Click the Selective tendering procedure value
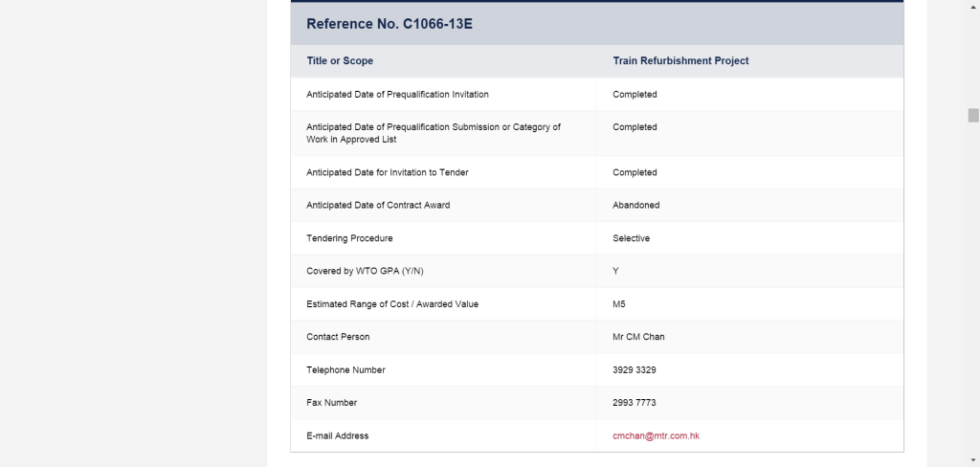Viewport: 980px width, 467px height. (x=631, y=238)
